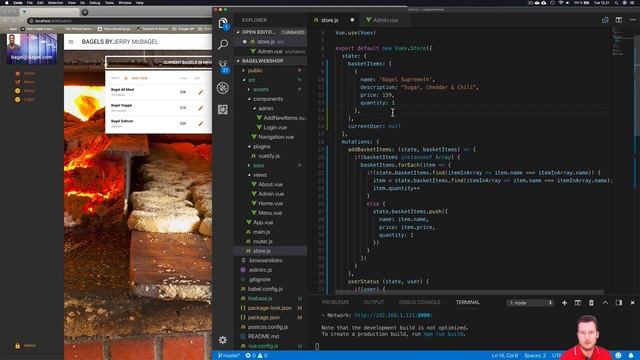This screenshot has height=360, width=640.
Task: Click the Login icon in site sidebar
Action: point(18,99)
